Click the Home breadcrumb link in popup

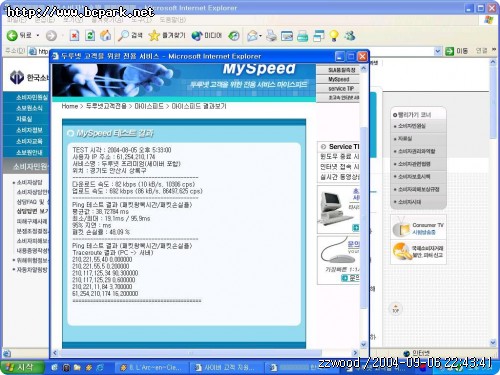pos(69,106)
